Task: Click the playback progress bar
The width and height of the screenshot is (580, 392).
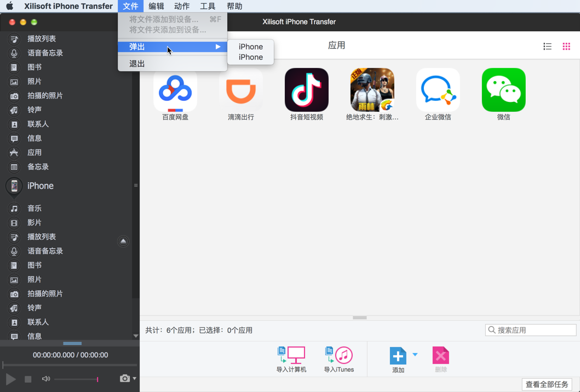Action: 70,365
